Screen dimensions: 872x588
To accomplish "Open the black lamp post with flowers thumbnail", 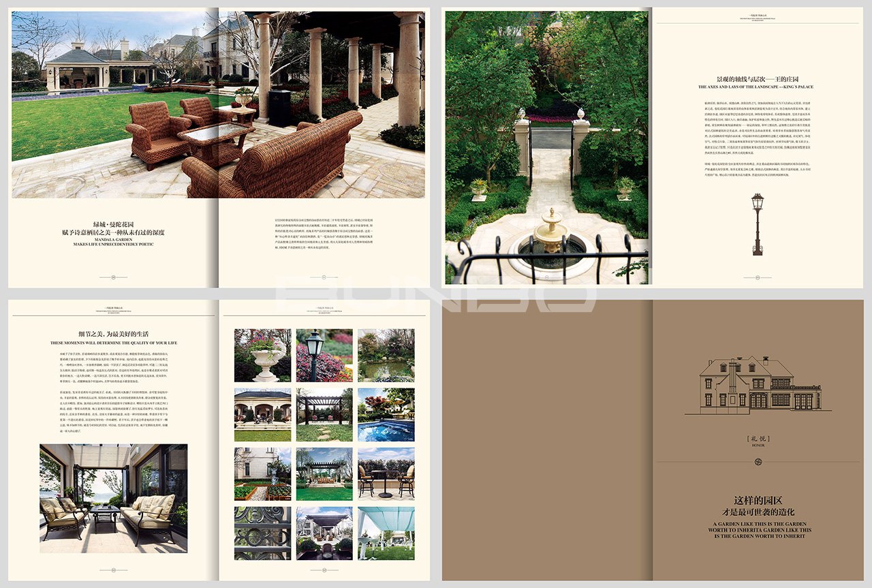I will (x=324, y=355).
